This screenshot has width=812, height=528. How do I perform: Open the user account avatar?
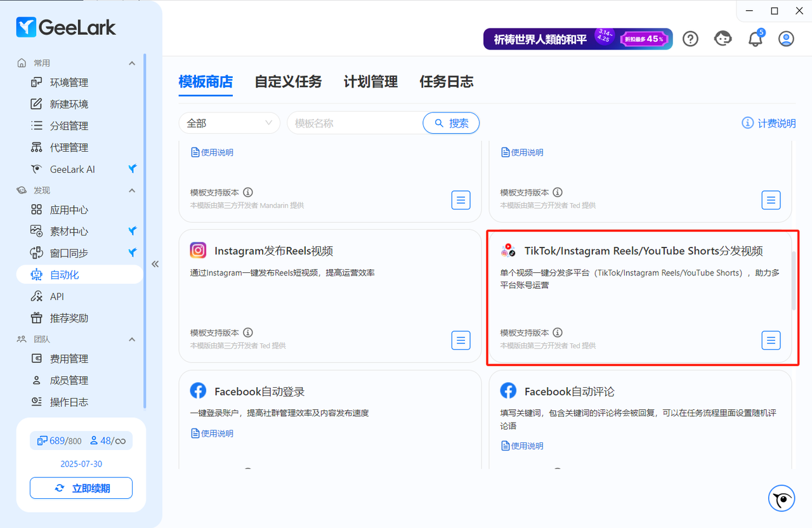786,39
